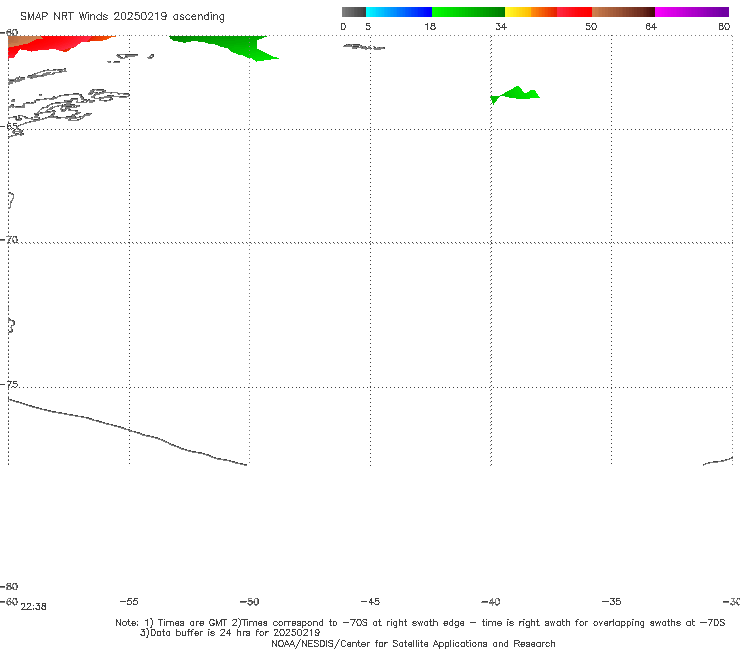Image resolution: width=740 pixels, height=650 pixels.
Task: Click the latitude label '-70'
Action: click(x=9, y=240)
